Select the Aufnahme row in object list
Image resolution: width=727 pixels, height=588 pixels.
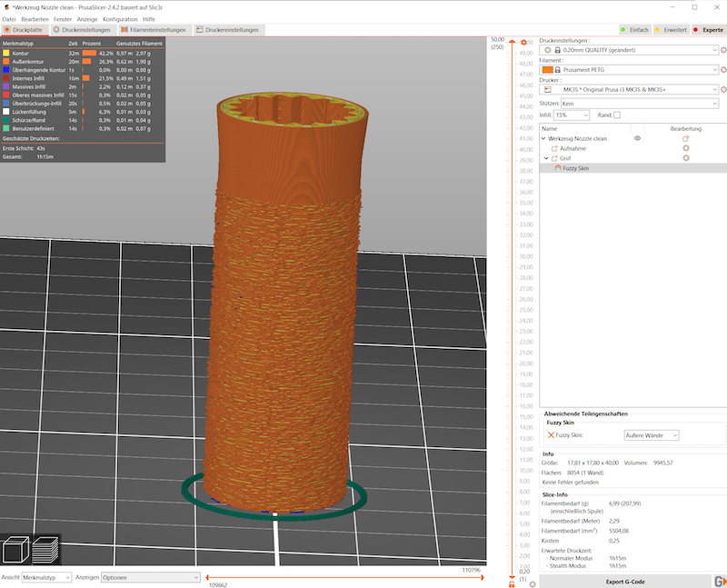coord(633,148)
